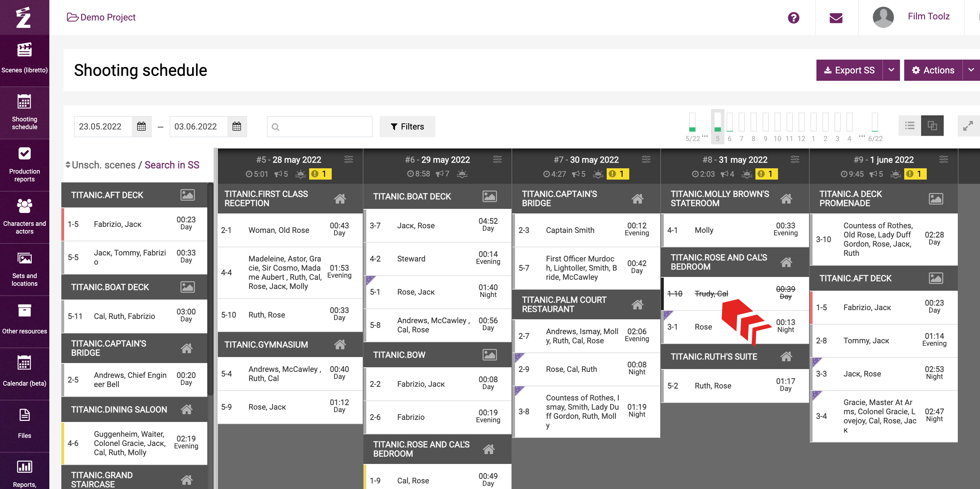Select unscheduled scene 1-5 Fabrizio, Jack
Screen dimensions: 980x489
pos(134,224)
